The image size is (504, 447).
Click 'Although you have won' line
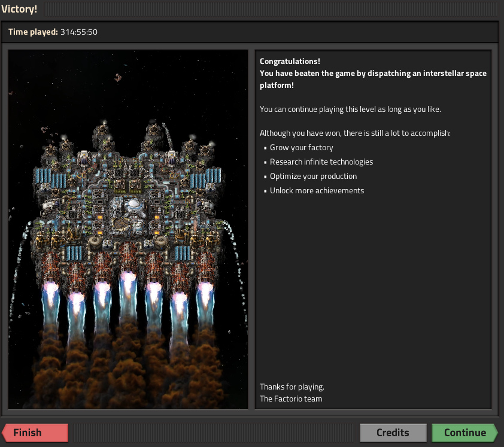[355, 133]
